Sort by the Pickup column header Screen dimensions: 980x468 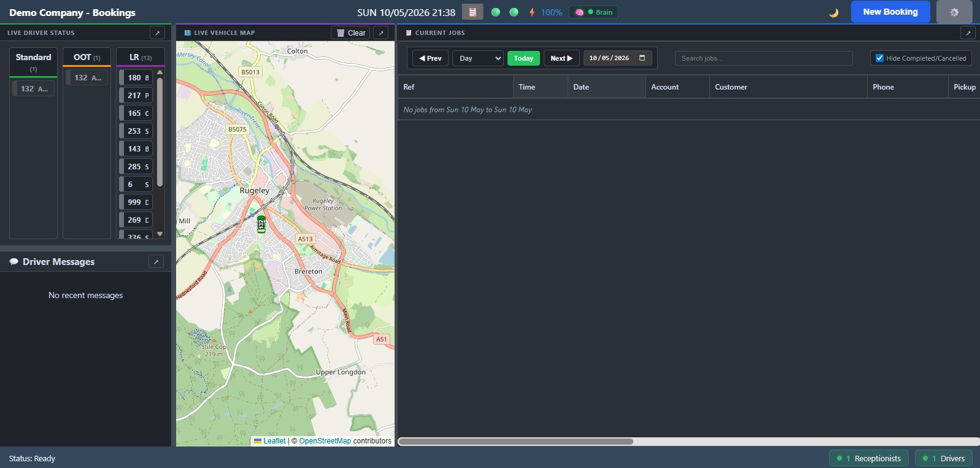[965, 87]
